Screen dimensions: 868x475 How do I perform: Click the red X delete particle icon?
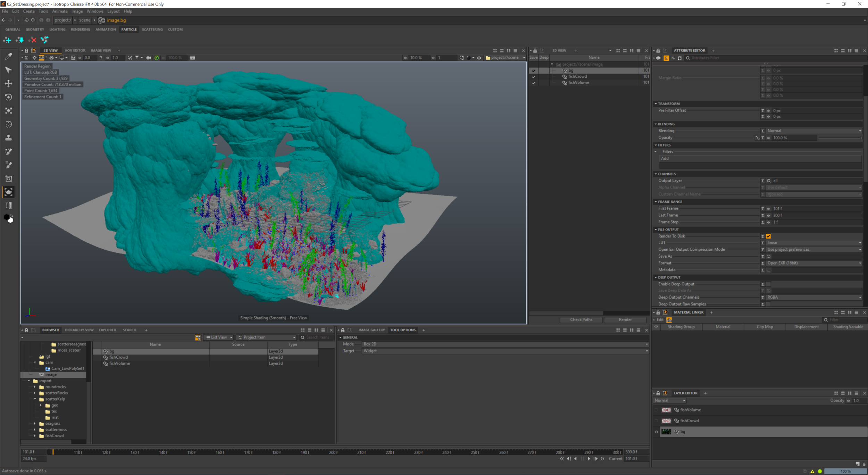[33, 40]
